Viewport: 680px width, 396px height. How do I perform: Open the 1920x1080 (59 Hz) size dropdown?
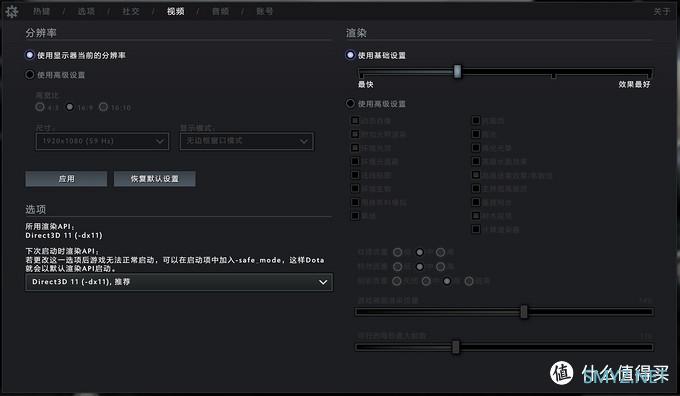[x=102, y=141]
